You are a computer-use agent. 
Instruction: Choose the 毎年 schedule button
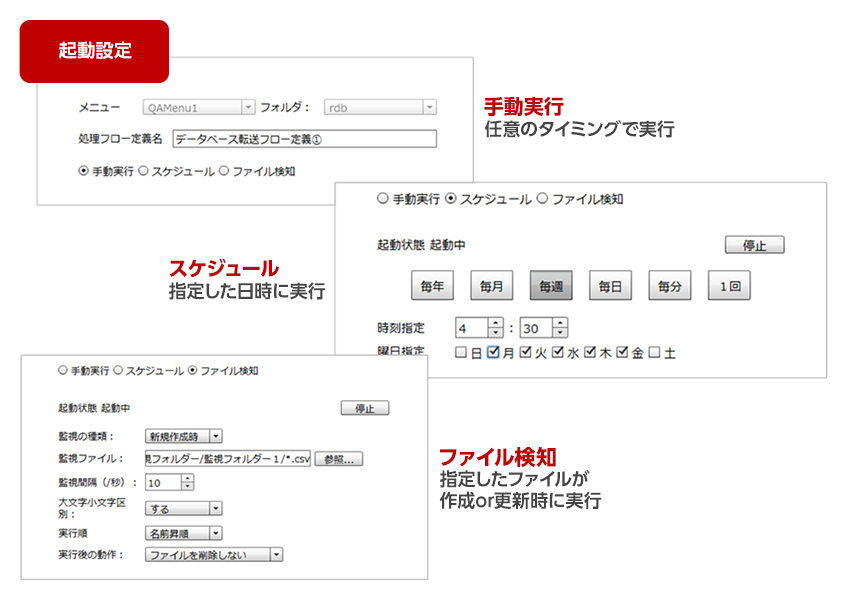[433, 286]
